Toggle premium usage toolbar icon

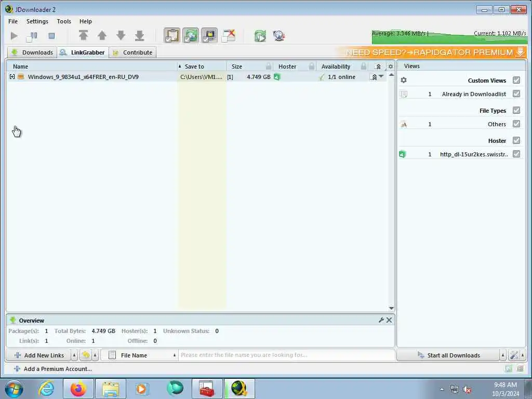pos(209,36)
